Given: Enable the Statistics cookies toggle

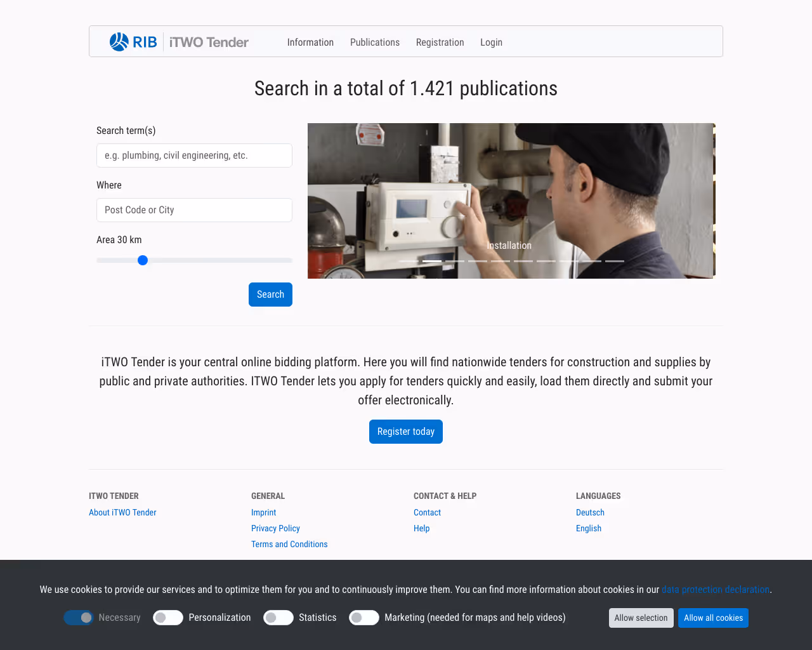Looking at the screenshot, I should click(278, 618).
